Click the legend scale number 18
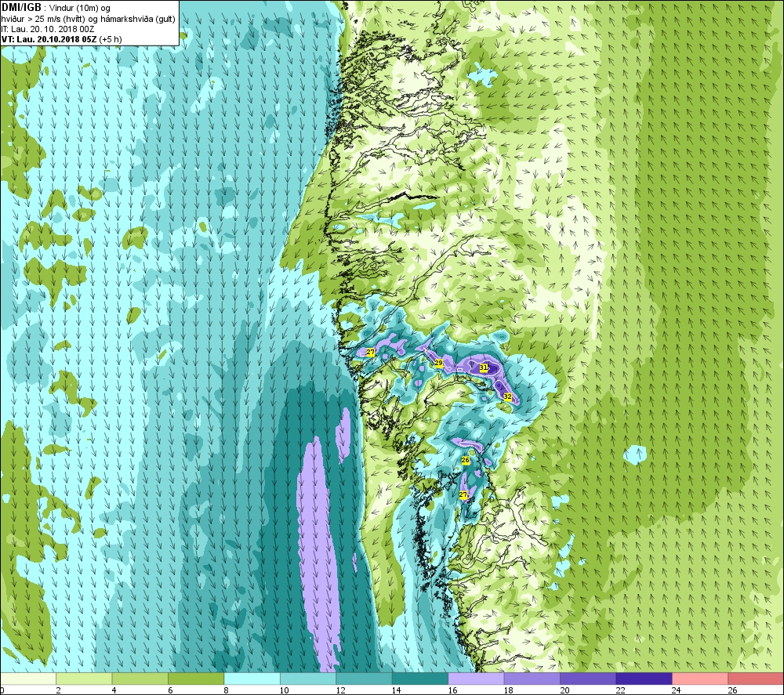This screenshot has height=695, width=784. (x=508, y=690)
